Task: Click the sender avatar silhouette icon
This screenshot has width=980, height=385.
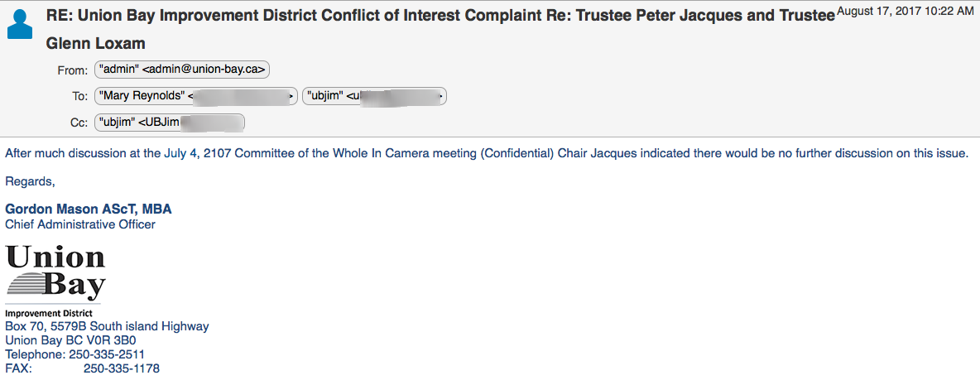Action: click(20, 24)
